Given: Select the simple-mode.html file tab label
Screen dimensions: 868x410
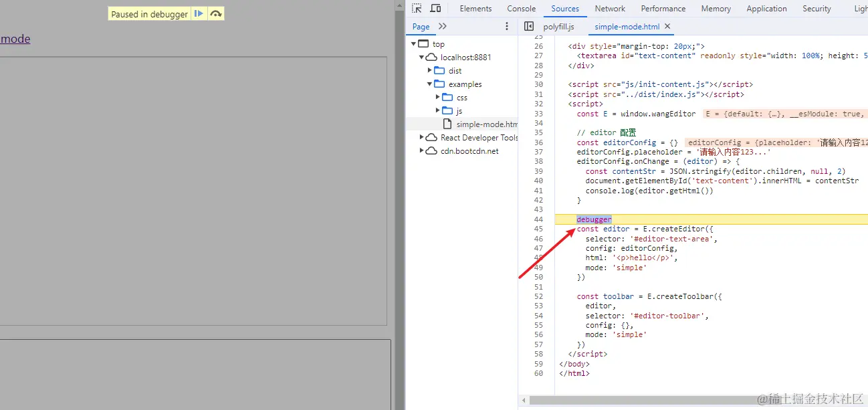Looking at the screenshot, I should tap(627, 27).
